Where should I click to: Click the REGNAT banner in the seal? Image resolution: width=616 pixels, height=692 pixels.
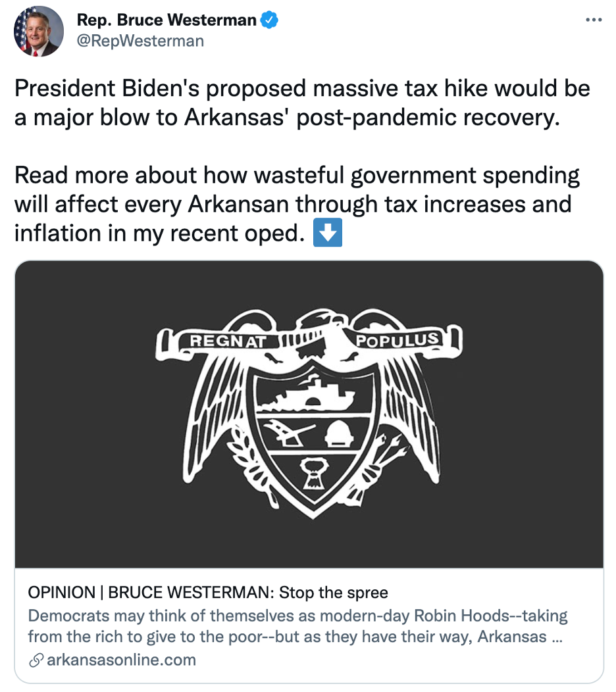point(228,341)
